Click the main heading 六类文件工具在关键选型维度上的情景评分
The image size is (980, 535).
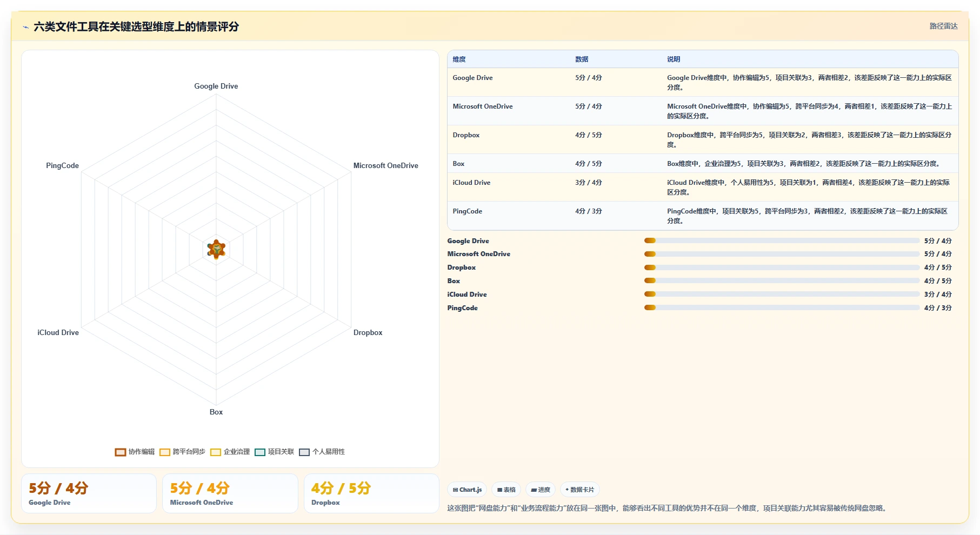coord(136,27)
